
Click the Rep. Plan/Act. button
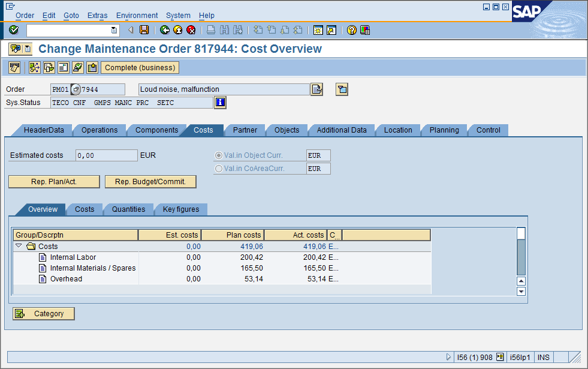click(x=54, y=182)
